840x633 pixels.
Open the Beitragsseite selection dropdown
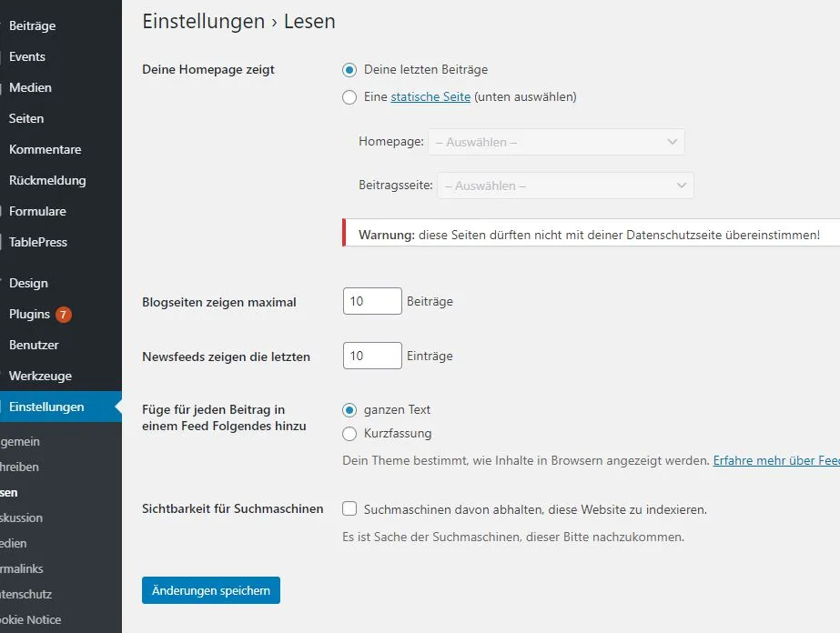click(565, 186)
